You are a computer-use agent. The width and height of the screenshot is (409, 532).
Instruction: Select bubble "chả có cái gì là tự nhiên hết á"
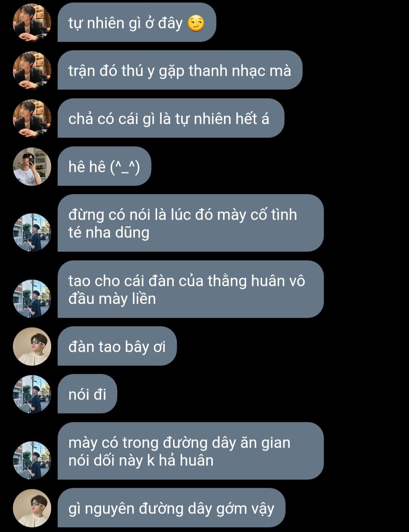tap(171, 118)
